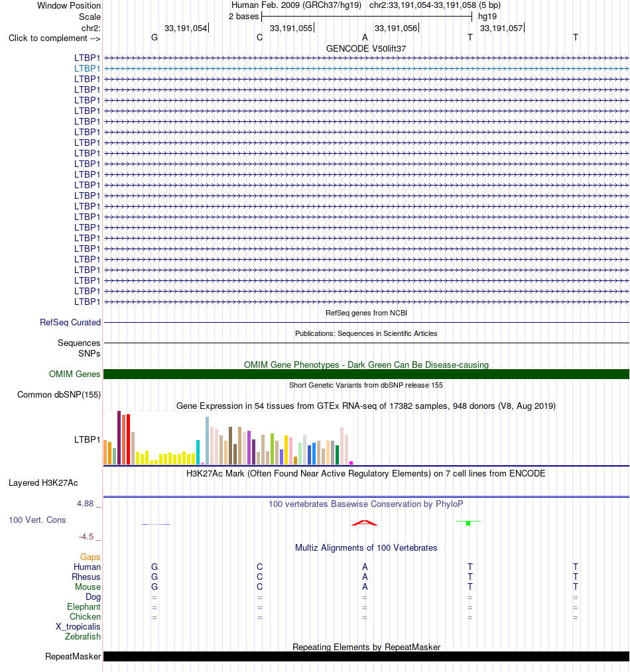Select the Layered H3K27Ac track label
The width and height of the screenshot is (630, 672).
(x=43, y=483)
